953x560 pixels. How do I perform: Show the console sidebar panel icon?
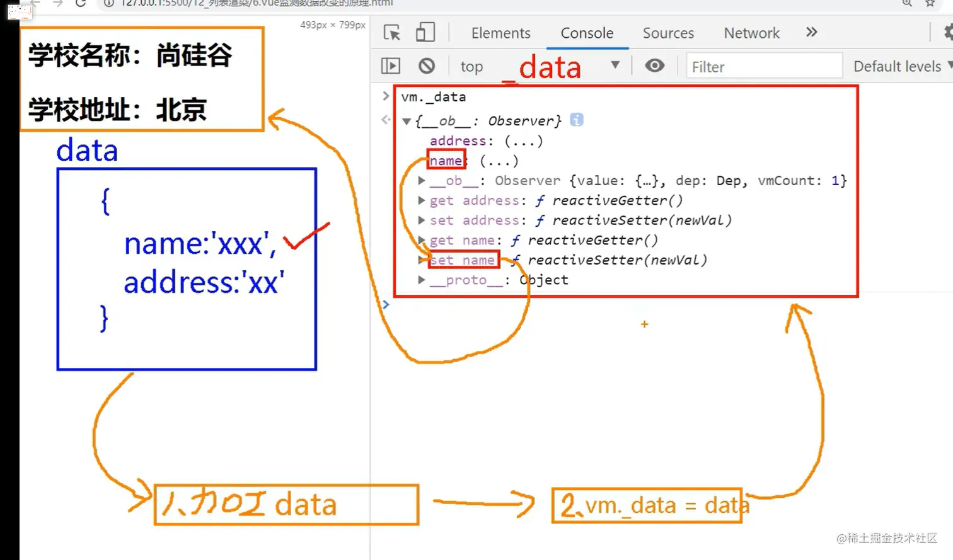(x=391, y=66)
